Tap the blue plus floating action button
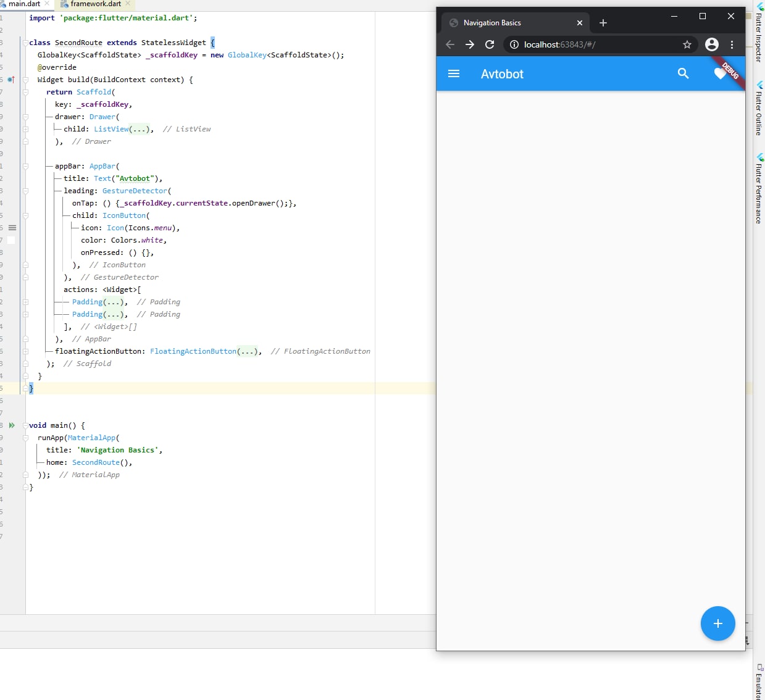 tap(717, 623)
